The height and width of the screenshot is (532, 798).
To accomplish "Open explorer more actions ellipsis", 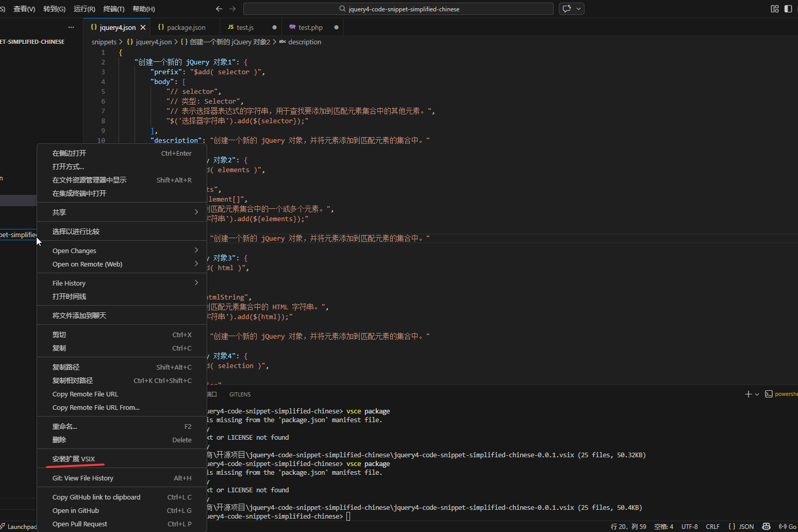I will click(x=71, y=27).
